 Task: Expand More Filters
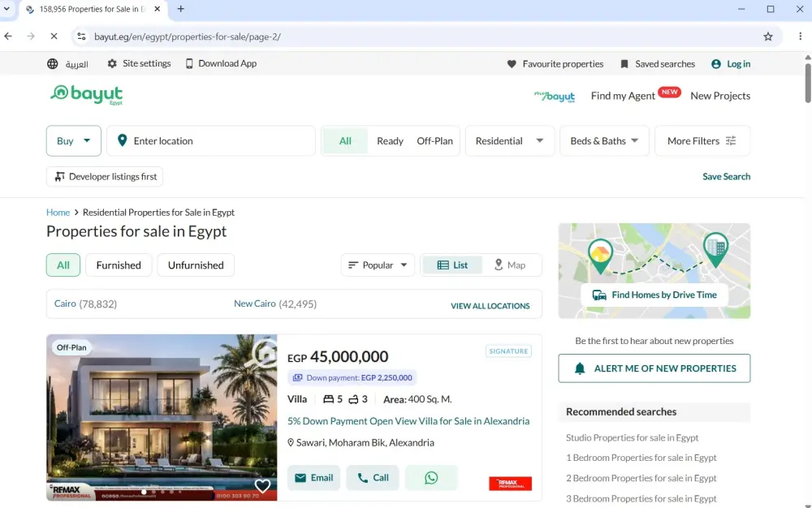[x=702, y=140]
